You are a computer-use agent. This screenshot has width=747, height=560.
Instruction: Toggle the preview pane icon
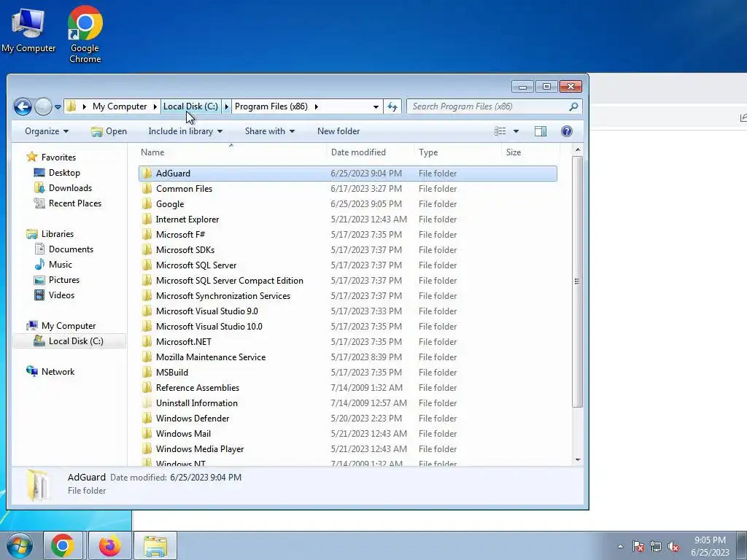pyautogui.click(x=541, y=131)
